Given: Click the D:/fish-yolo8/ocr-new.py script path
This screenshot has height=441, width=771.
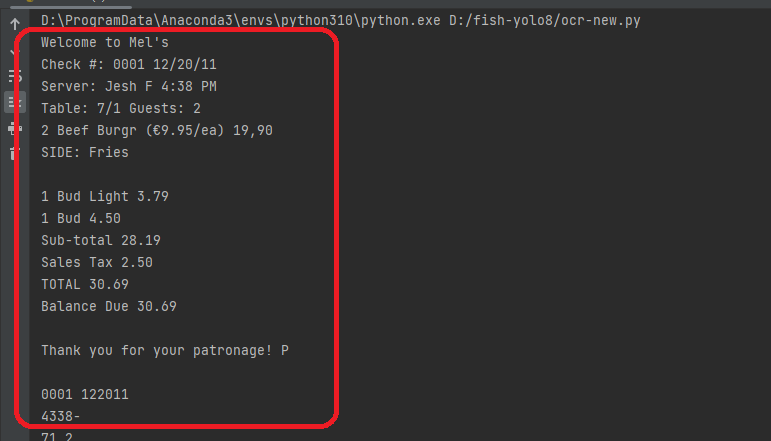Looking at the screenshot, I should [545, 21].
